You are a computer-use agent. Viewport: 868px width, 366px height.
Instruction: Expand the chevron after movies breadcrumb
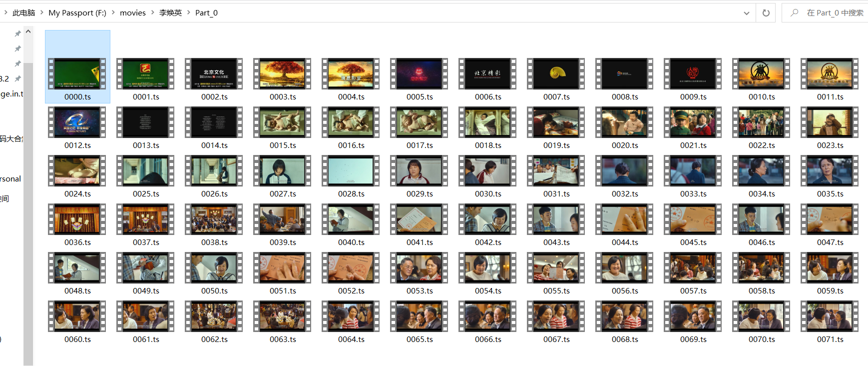(152, 12)
